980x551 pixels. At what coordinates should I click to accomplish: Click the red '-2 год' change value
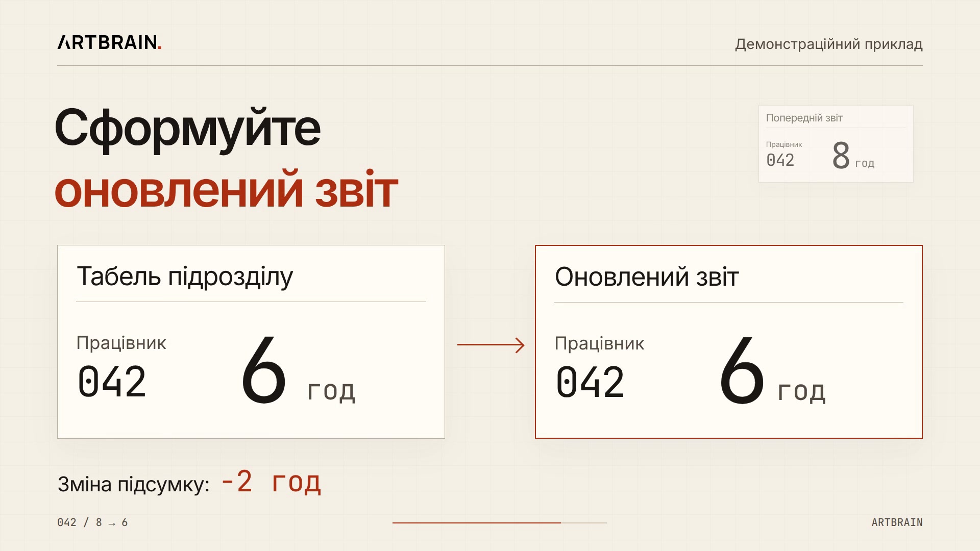(271, 482)
